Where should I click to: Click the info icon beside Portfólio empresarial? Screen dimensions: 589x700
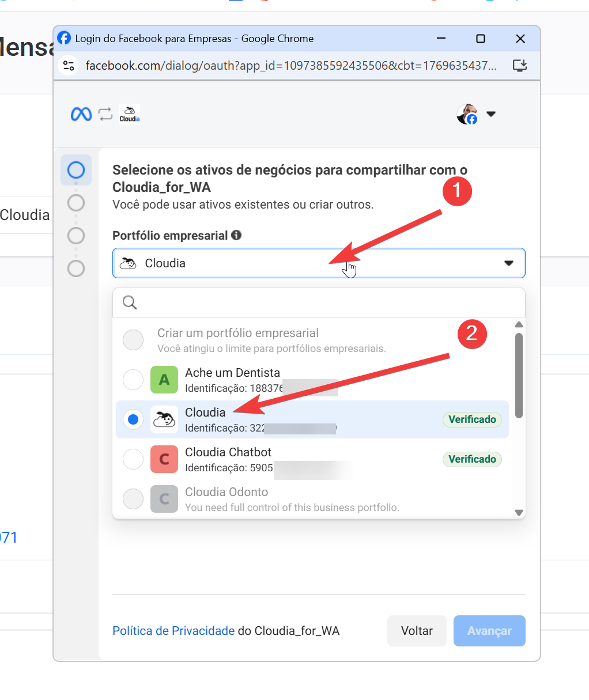[x=236, y=235]
